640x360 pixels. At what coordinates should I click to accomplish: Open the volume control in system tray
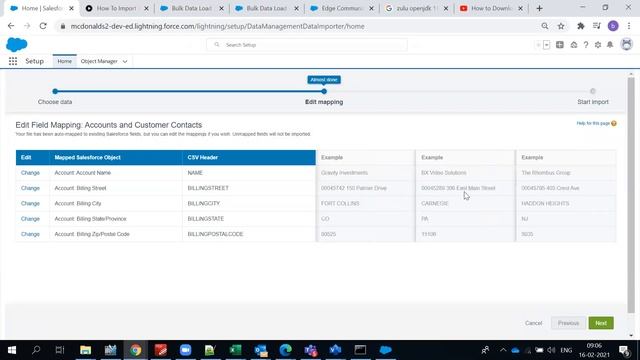click(x=551, y=350)
